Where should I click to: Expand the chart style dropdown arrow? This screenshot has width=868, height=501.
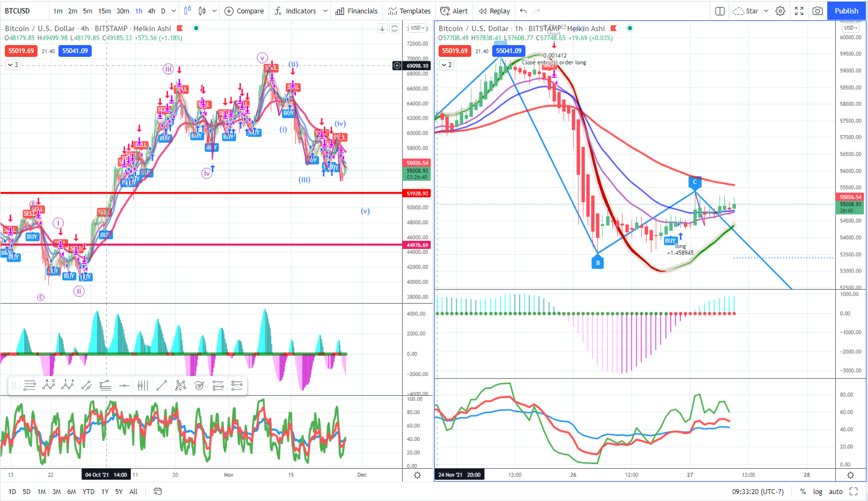pyautogui.click(x=214, y=11)
